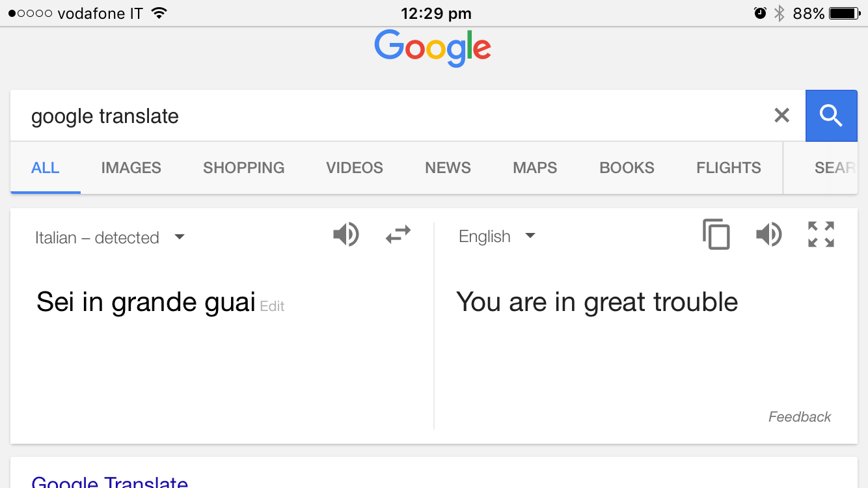Play Italian source text audio

point(346,234)
